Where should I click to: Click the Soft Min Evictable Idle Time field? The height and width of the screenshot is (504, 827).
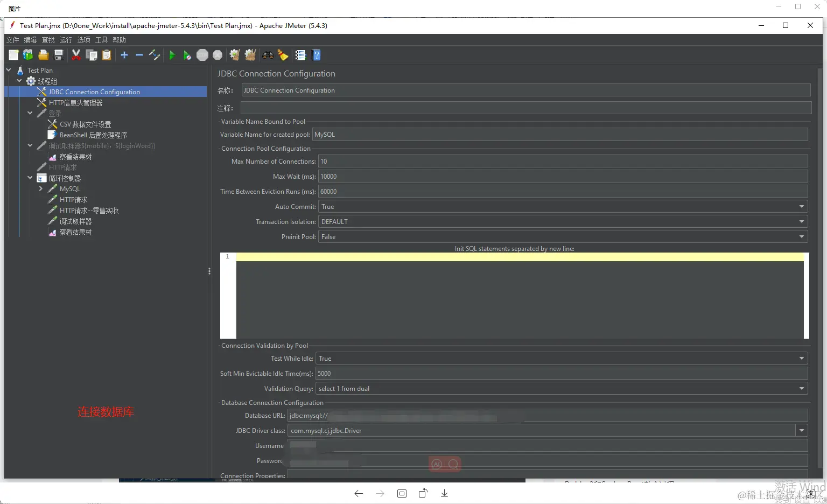(x=562, y=374)
